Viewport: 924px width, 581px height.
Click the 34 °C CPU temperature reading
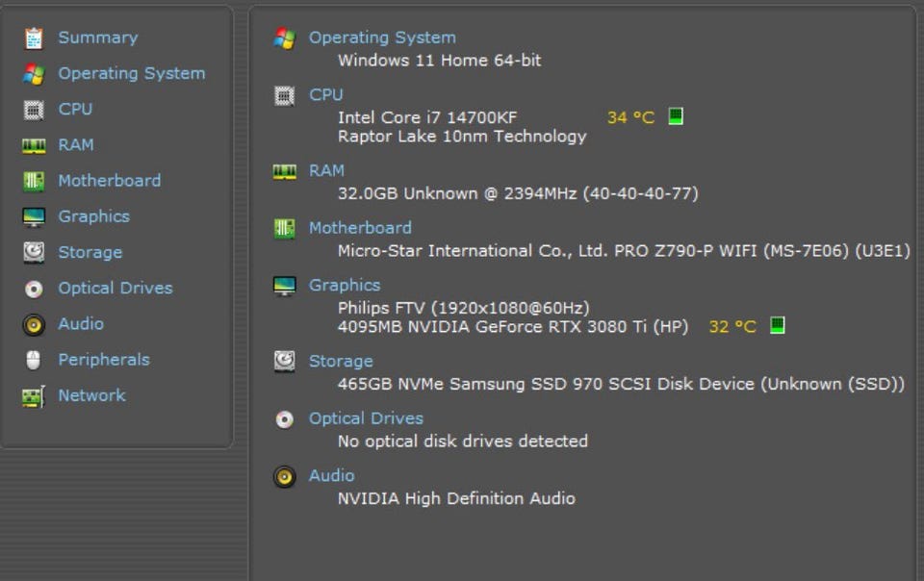tap(630, 117)
